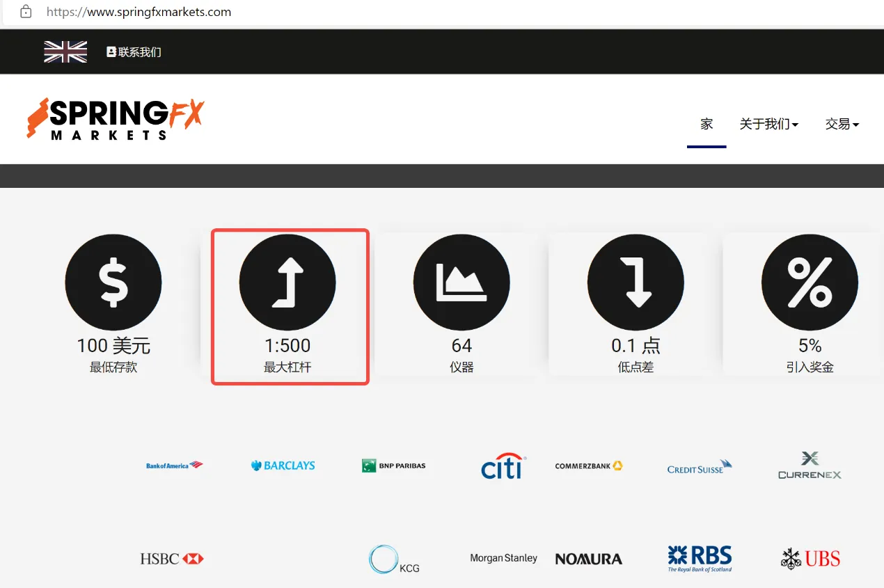This screenshot has width=884, height=588.
Task: Click the KCG logo
Action: click(395, 559)
